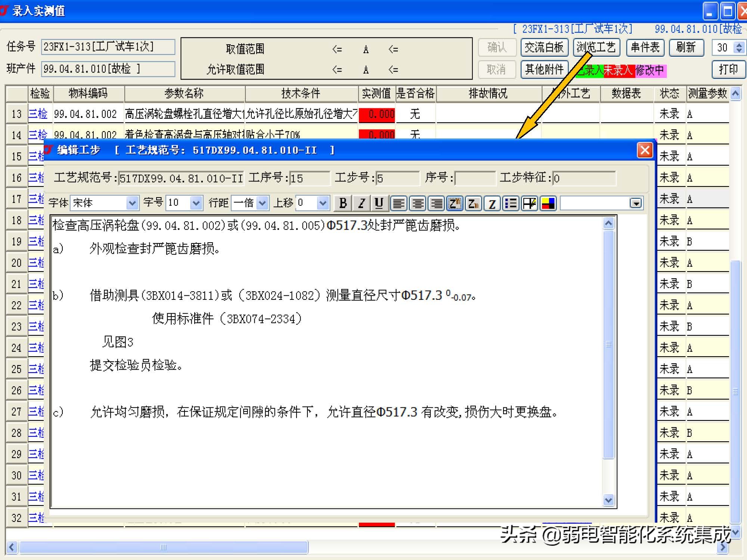Click the 数据表 column header
Screen dimensions: 747x560
(626, 93)
